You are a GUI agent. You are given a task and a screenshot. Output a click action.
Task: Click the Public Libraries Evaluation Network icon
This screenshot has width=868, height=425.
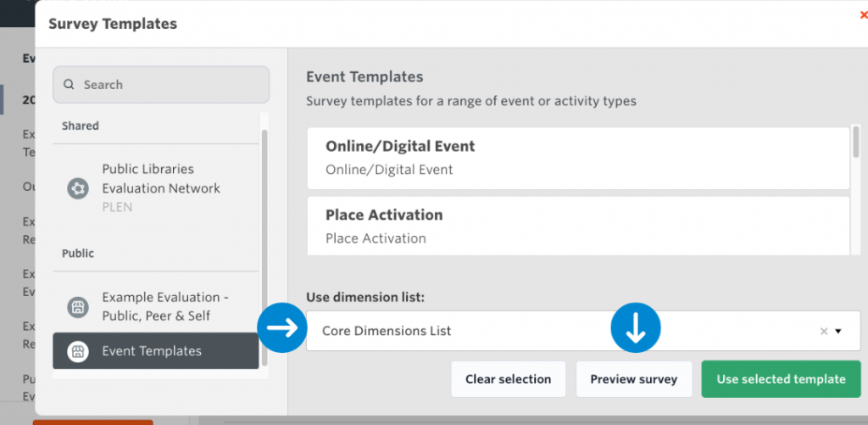(78, 188)
